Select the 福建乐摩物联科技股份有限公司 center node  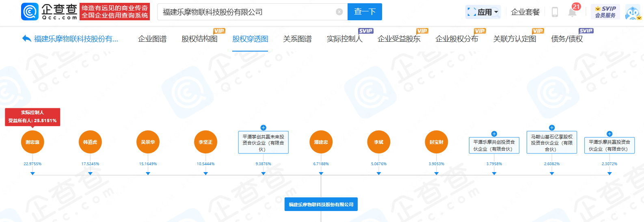(x=321, y=205)
